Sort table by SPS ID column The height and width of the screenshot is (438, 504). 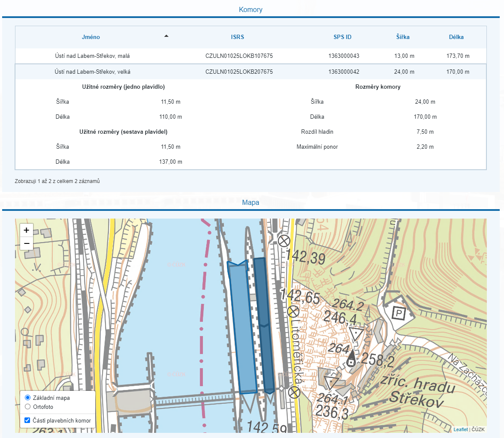342,37
